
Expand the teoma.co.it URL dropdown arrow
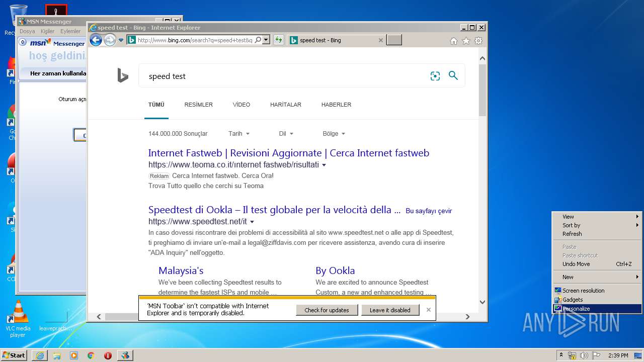324,165
